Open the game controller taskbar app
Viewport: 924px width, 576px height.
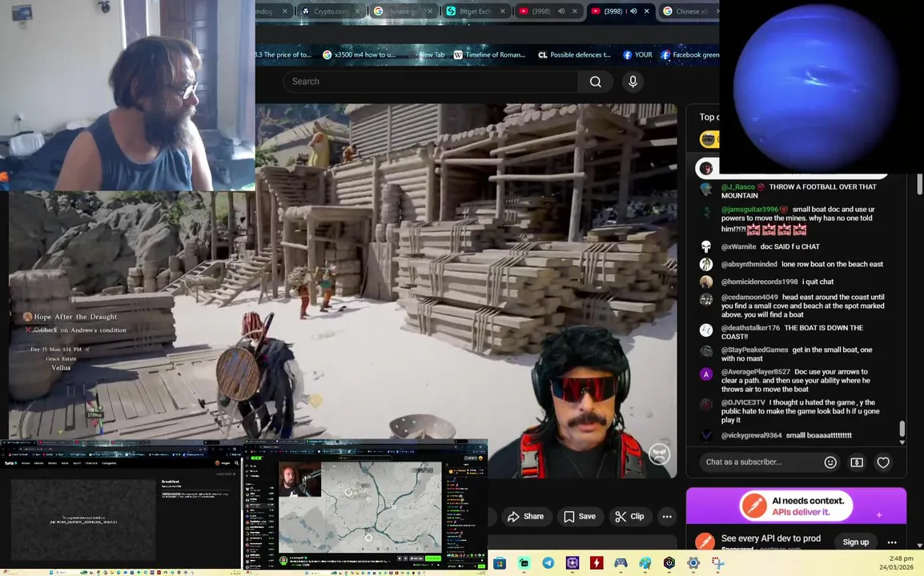click(x=621, y=563)
